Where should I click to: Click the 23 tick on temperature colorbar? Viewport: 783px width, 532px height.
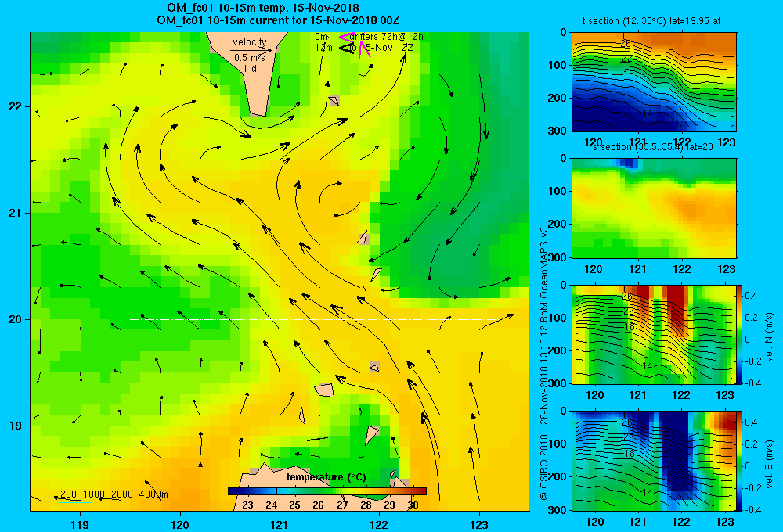(x=247, y=505)
